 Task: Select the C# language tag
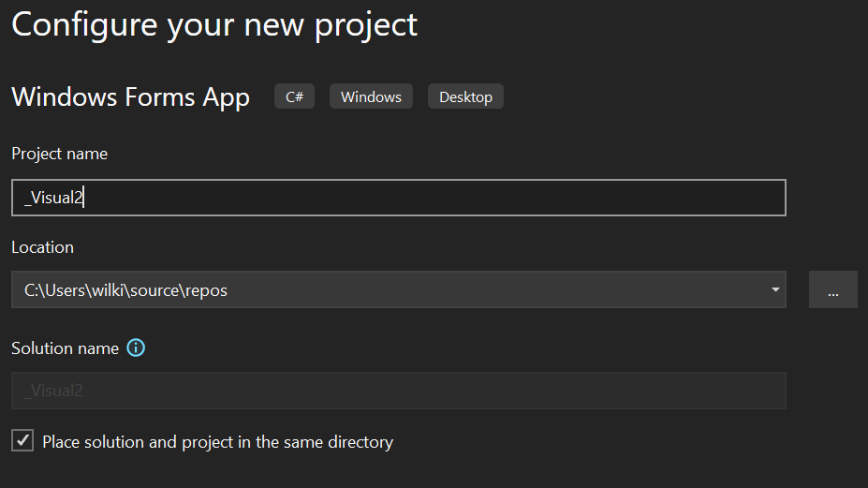coord(295,96)
